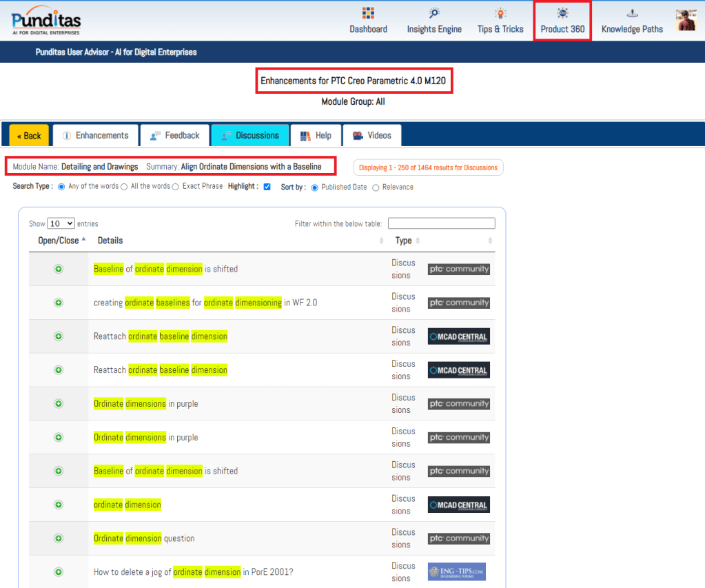Open the Show entries dropdown
The width and height of the screenshot is (705, 588).
tap(61, 223)
